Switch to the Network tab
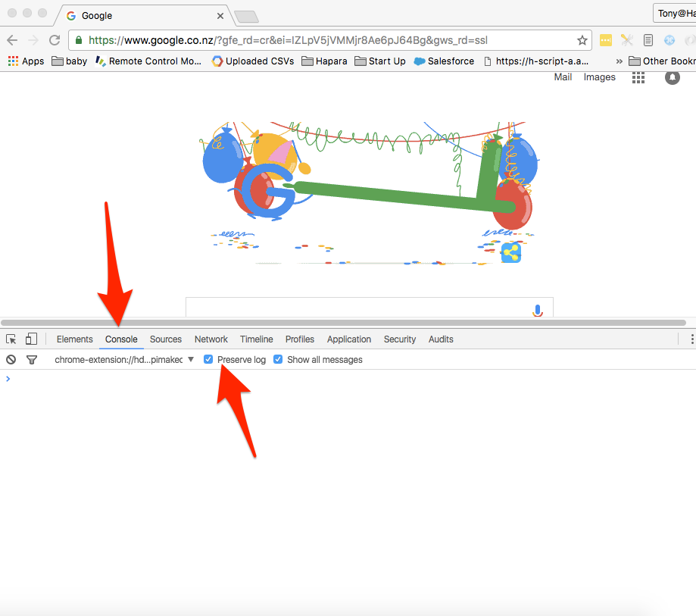Image resolution: width=696 pixels, height=616 pixels. point(211,339)
